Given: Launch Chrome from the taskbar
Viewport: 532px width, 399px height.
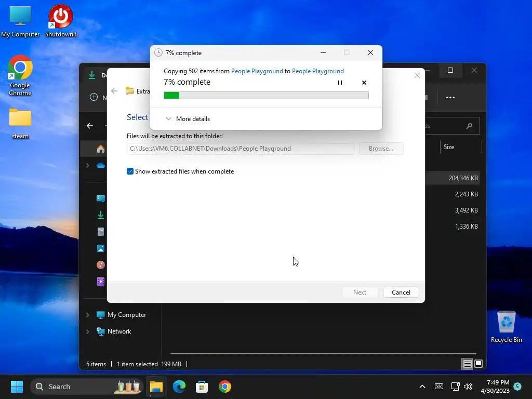Looking at the screenshot, I should pyautogui.click(x=224, y=387).
